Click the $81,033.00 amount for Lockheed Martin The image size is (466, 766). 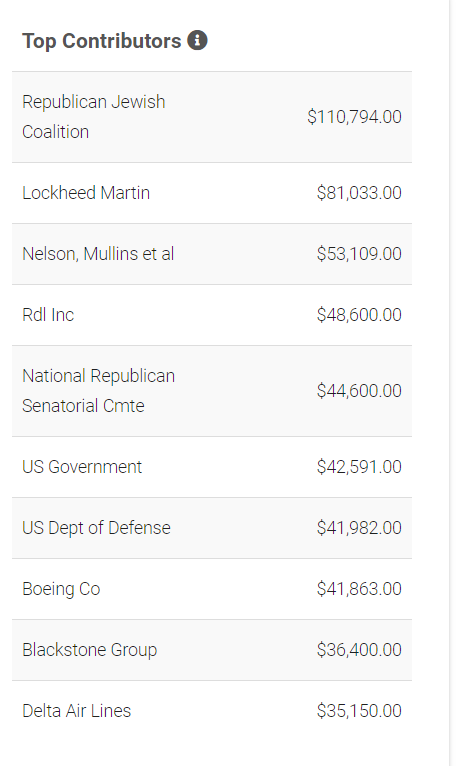359,193
